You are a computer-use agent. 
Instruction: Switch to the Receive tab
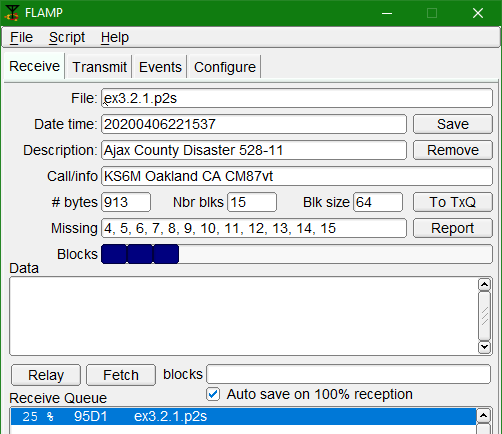[x=34, y=66]
